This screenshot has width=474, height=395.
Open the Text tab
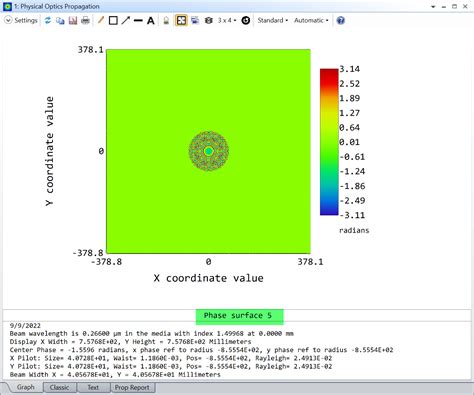coord(93,388)
